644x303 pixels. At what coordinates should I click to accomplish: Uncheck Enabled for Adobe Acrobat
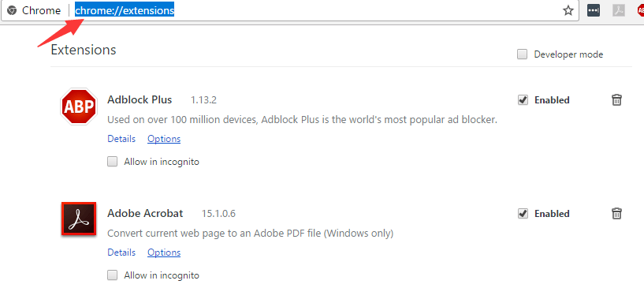[x=523, y=213]
